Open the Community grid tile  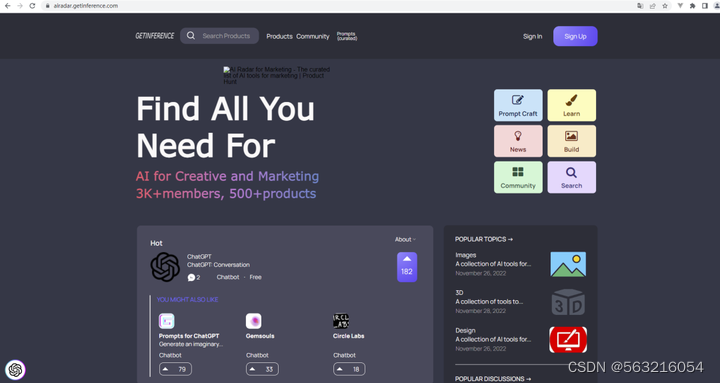point(518,177)
